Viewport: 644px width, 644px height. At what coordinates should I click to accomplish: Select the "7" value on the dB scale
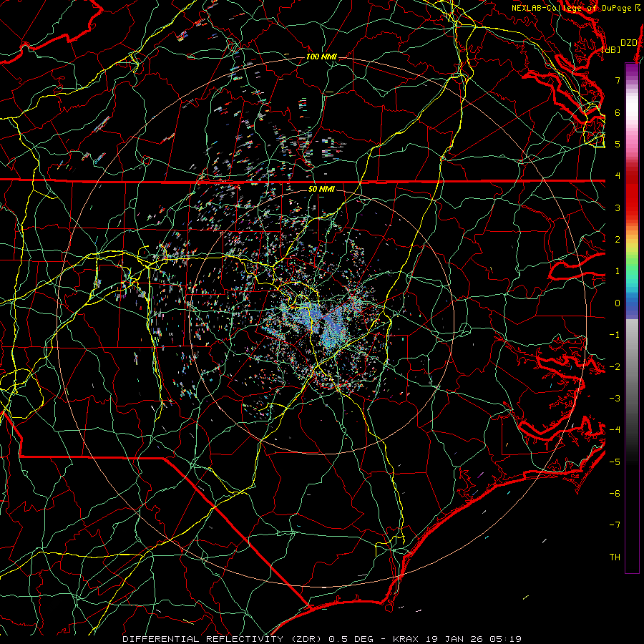point(618,80)
